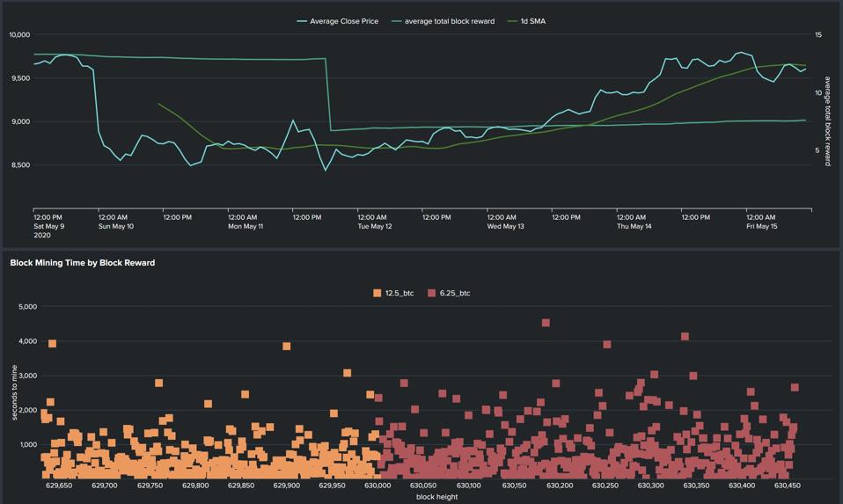Click the 630,450 block height label

(787, 486)
